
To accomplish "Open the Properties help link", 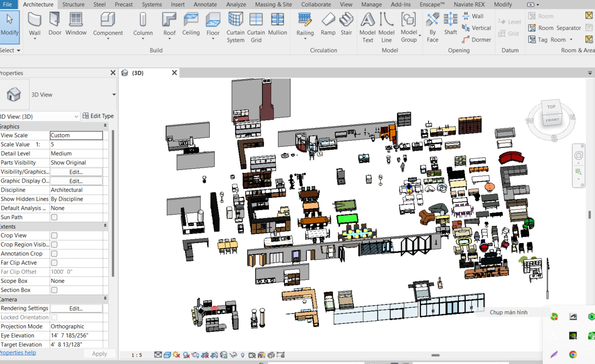I will pyautogui.click(x=18, y=353).
